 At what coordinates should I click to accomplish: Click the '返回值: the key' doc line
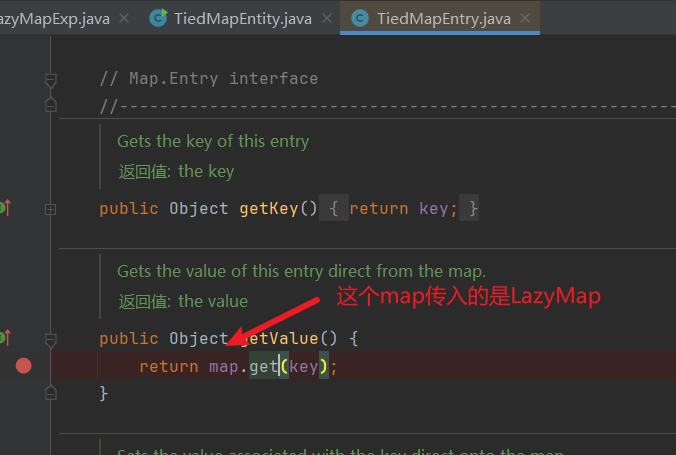click(176, 172)
